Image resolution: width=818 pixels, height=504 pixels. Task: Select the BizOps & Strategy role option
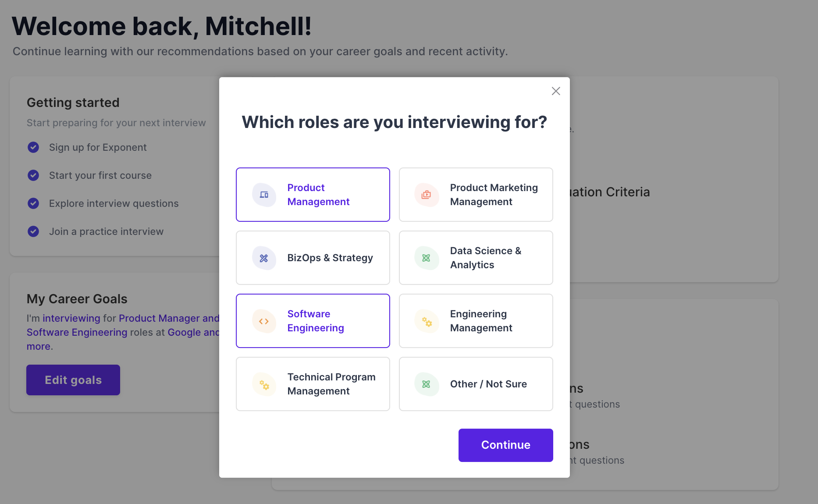click(313, 258)
